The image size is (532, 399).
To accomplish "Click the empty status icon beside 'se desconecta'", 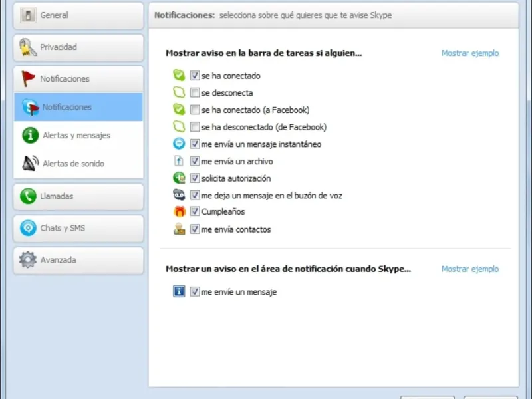I will [179, 92].
